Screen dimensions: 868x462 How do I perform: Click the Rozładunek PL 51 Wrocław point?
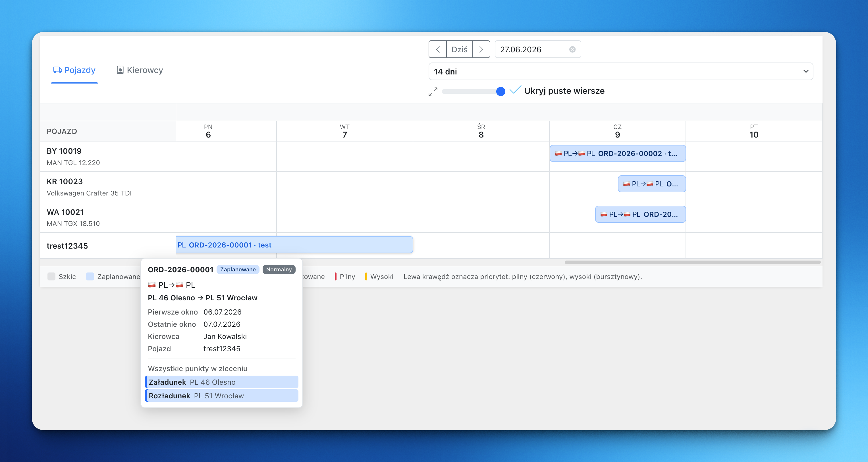tap(222, 396)
